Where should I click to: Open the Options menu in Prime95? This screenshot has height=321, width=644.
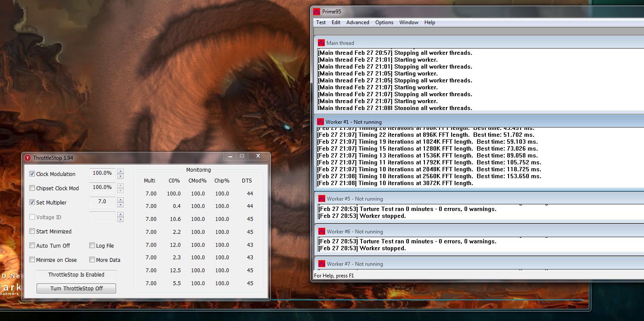[x=384, y=22]
